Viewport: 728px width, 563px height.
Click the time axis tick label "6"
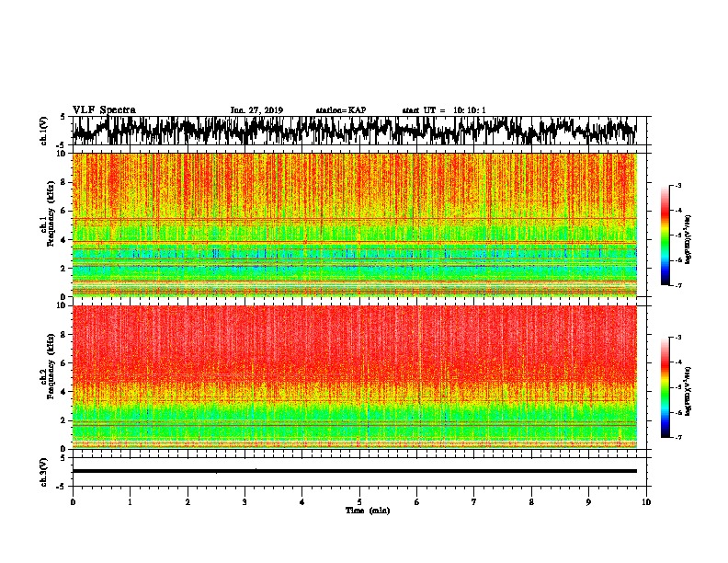(x=417, y=502)
